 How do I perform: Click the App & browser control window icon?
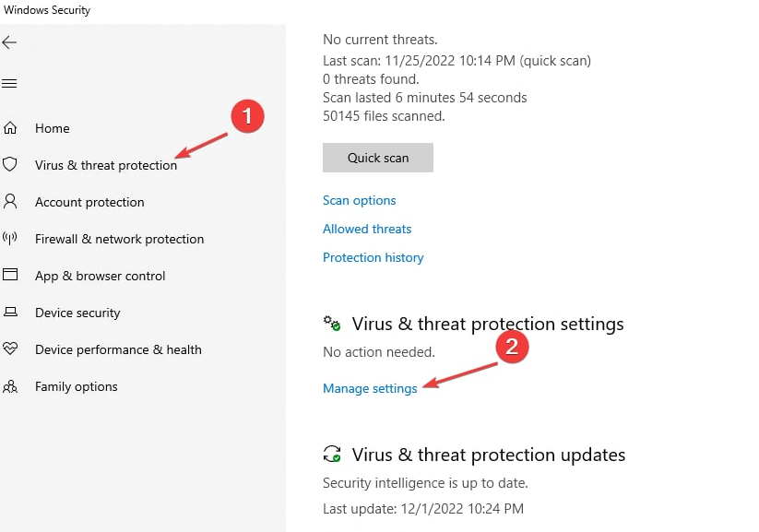(x=10, y=275)
